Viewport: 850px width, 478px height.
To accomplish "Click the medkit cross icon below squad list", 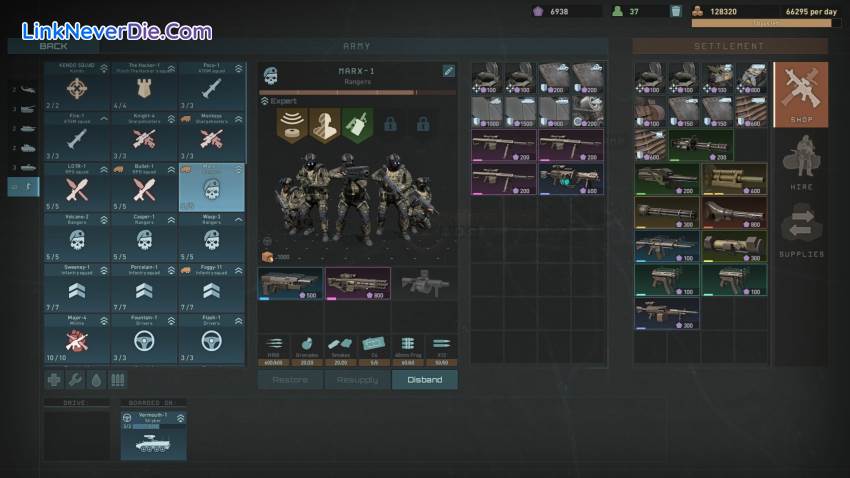I will (x=55, y=380).
